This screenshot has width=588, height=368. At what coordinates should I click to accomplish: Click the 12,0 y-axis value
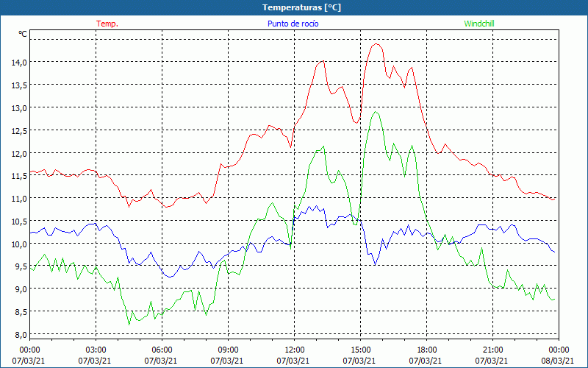pos(19,153)
